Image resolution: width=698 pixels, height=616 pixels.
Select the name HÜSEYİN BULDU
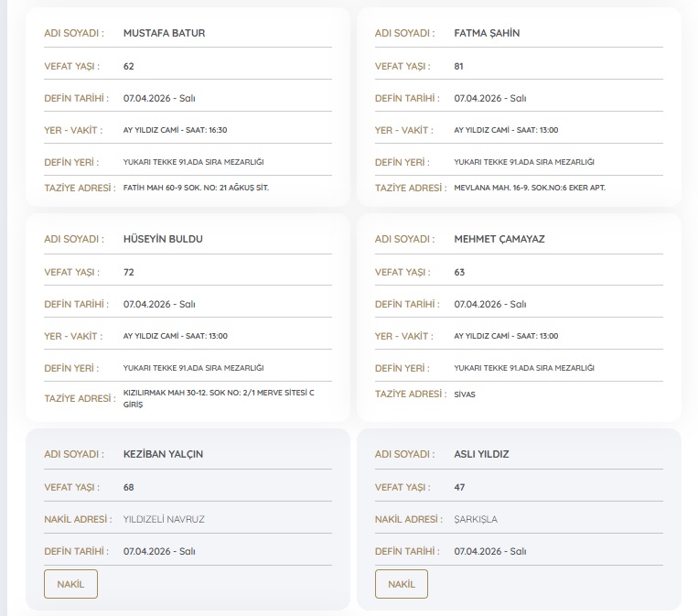[x=163, y=239]
